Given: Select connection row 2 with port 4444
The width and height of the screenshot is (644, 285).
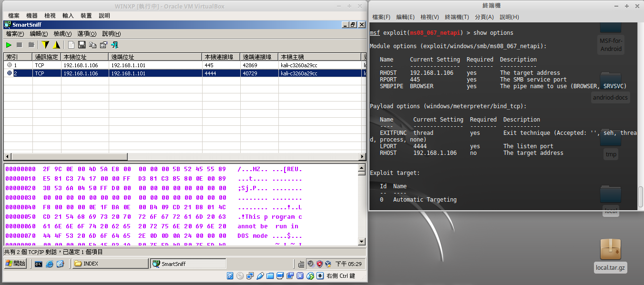Looking at the screenshot, I should (185, 73).
